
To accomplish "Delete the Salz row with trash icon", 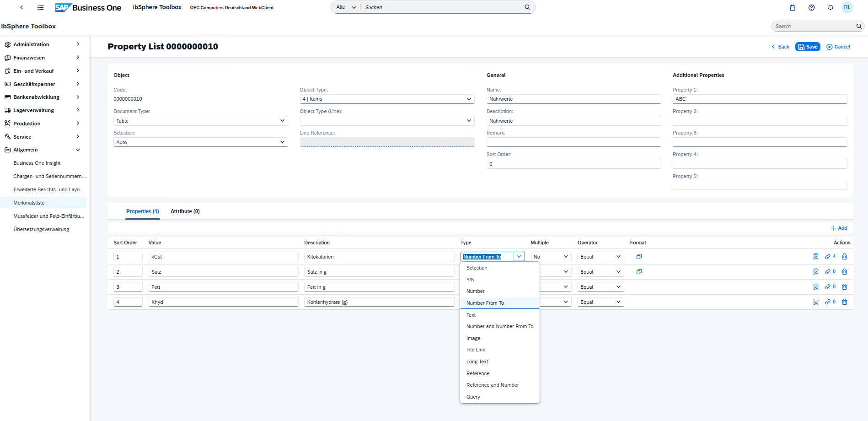I will pyautogui.click(x=845, y=272).
